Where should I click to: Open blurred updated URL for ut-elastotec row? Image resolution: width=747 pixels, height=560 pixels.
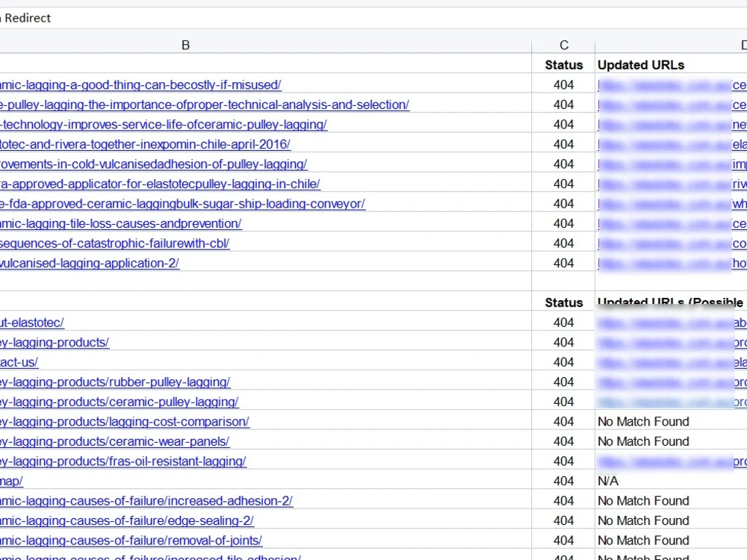point(672,323)
